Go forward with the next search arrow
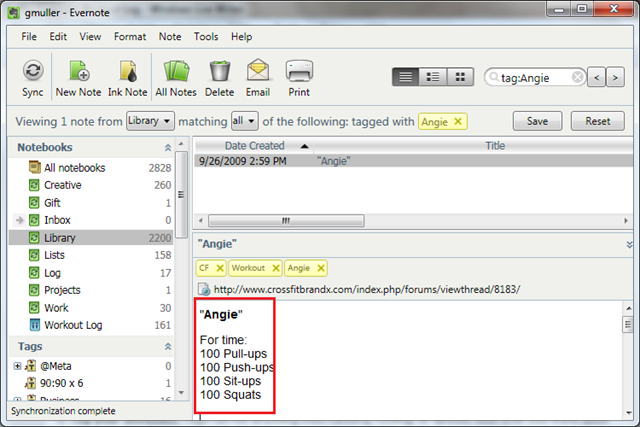 tap(615, 77)
